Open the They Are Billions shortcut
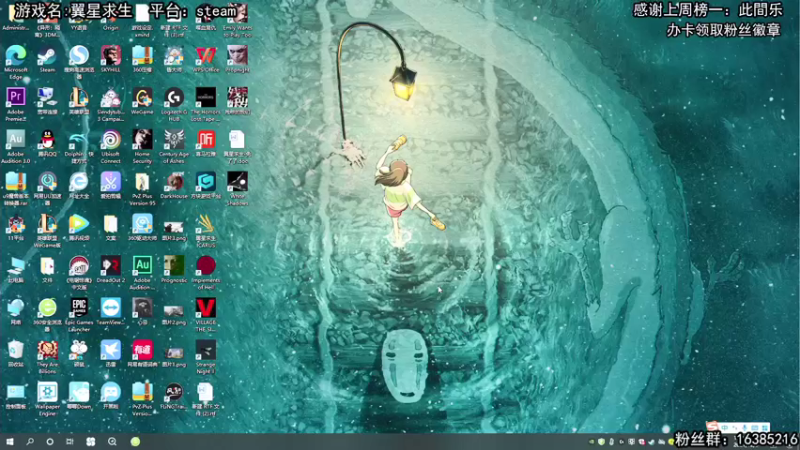This screenshot has width=800, height=450. [x=47, y=350]
